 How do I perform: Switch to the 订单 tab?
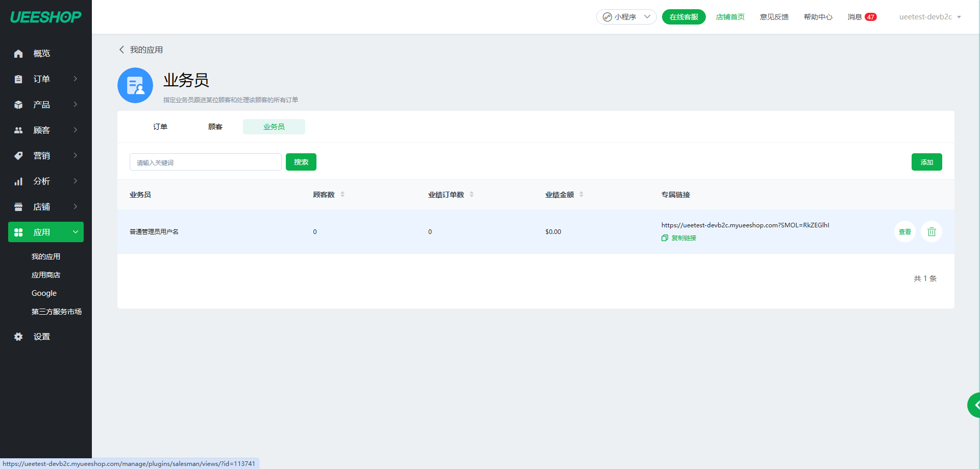[x=160, y=127]
